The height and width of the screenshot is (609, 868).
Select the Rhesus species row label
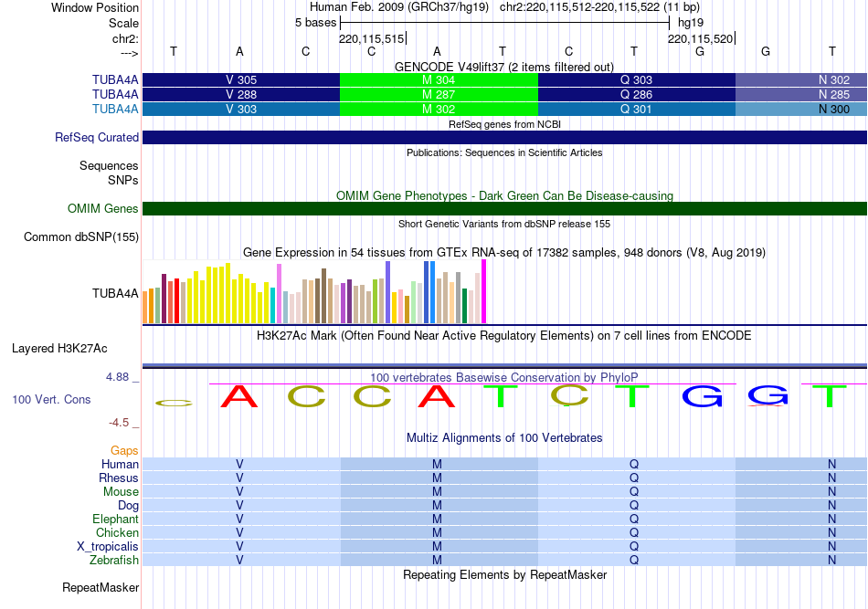click(x=119, y=478)
